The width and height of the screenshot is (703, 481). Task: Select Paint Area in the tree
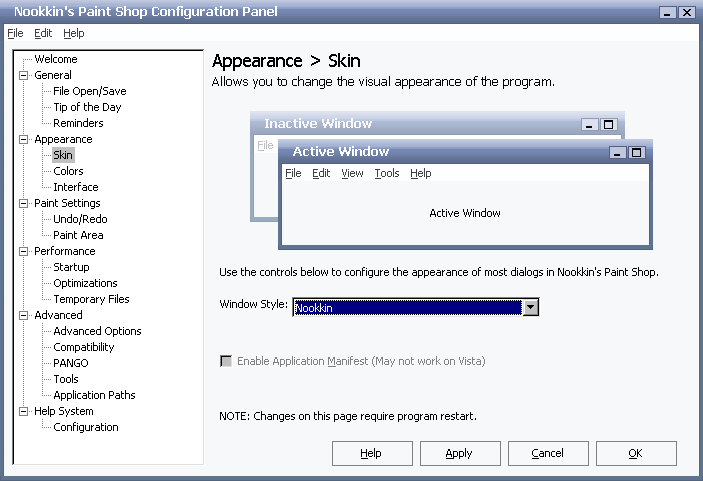(78, 235)
